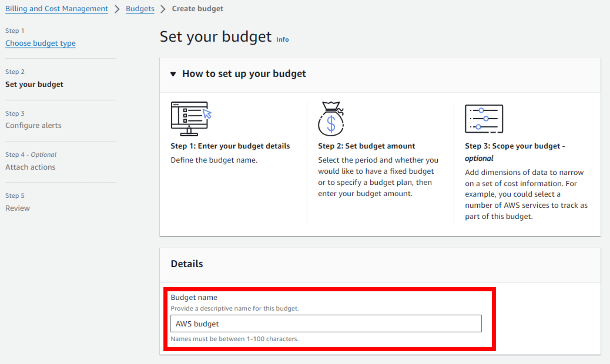Click the Budget name field label
The image size is (610, 364).
pyautogui.click(x=194, y=297)
